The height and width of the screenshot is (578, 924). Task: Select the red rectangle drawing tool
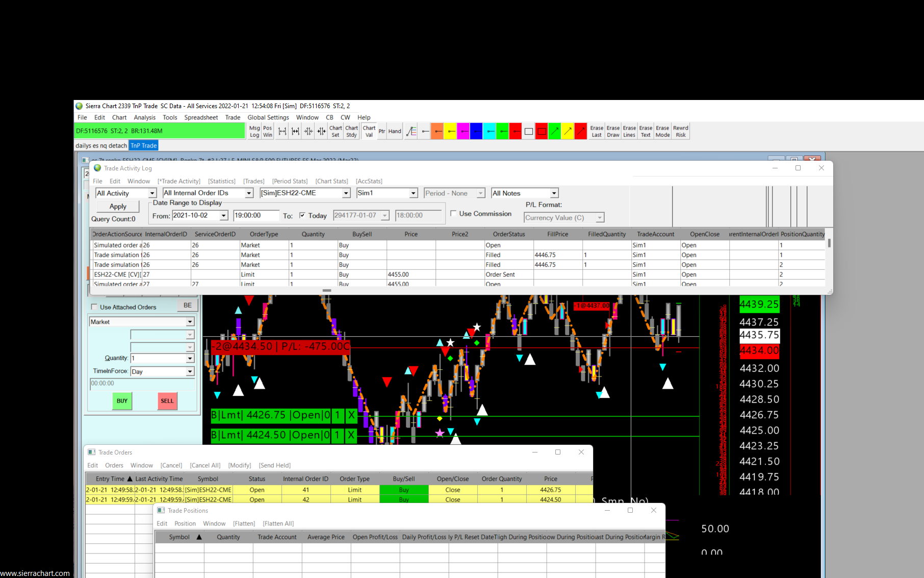542,132
